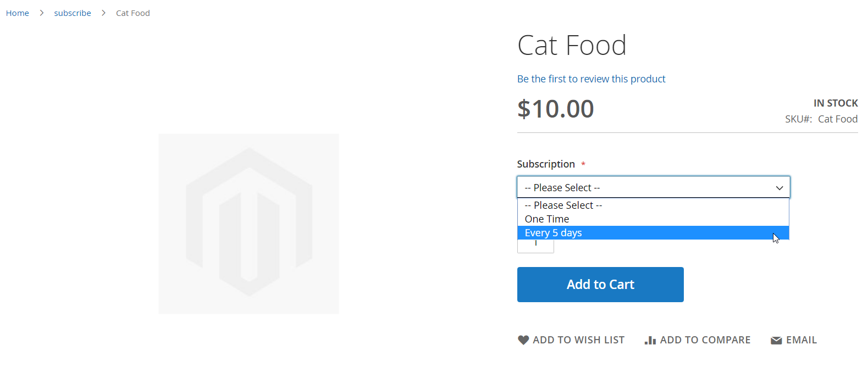
Task: Click the Cat Food product title
Action: pyautogui.click(x=572, y=45)
